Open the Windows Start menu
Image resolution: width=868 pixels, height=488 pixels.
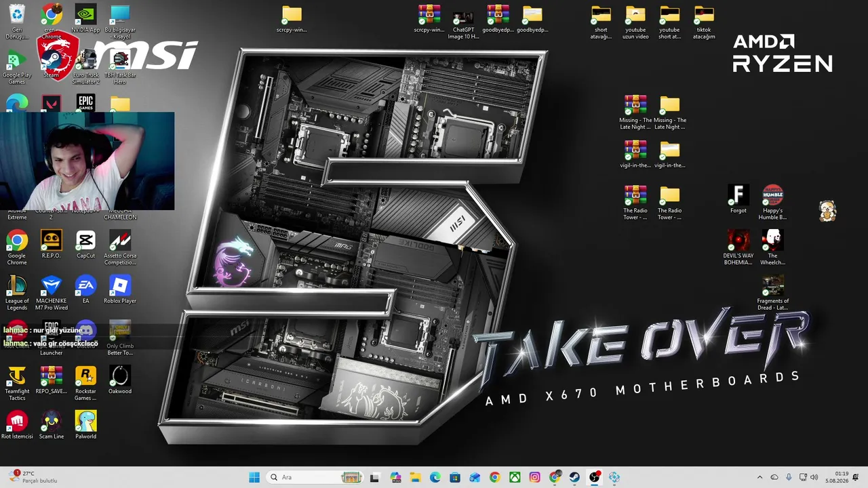click(x=254, y=477)
